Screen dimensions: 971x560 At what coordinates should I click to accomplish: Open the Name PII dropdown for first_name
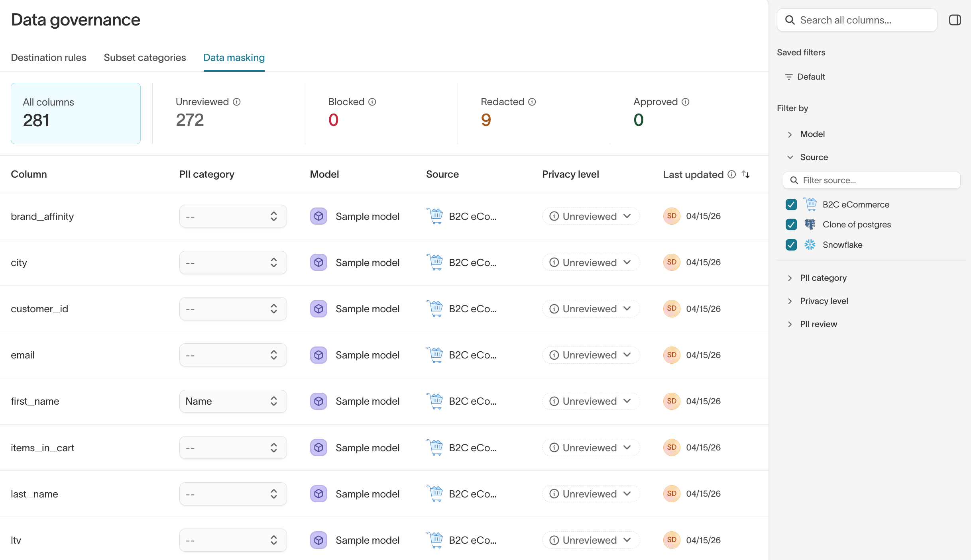coord(233,401)
